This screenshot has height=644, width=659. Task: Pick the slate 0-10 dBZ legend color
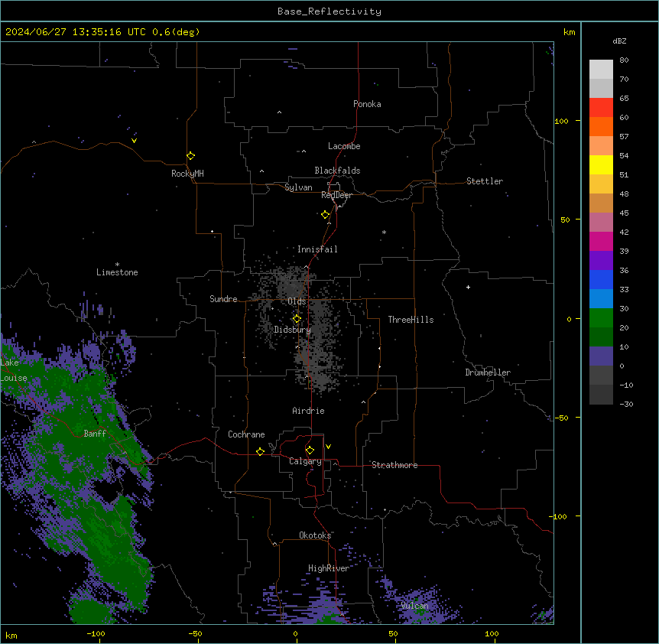click(x=601, y=356)
